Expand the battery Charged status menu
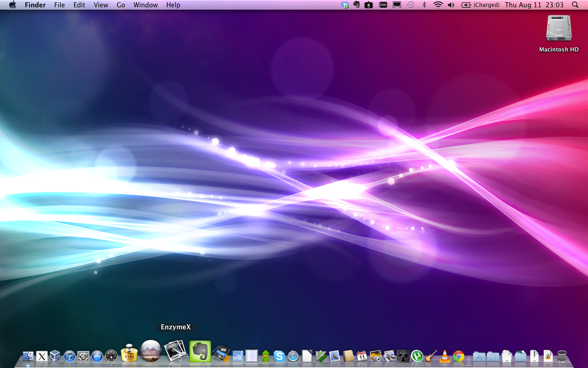 [481, 5]
